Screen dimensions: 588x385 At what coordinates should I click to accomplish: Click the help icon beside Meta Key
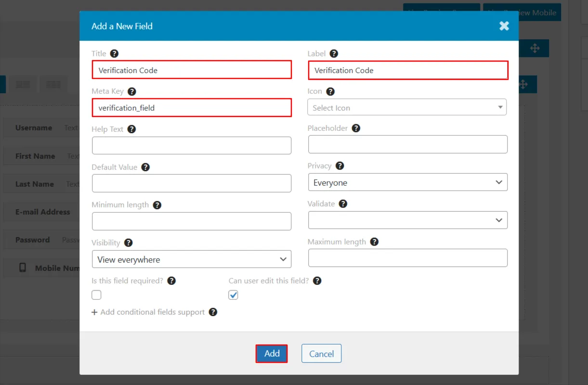(x=131, y=91)
